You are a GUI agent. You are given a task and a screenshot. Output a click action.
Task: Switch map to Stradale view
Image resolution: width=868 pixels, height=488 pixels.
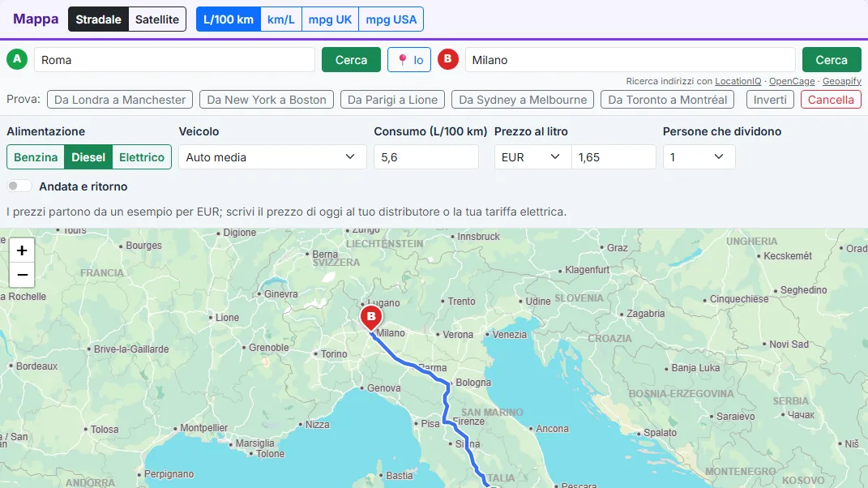point(99,19)
